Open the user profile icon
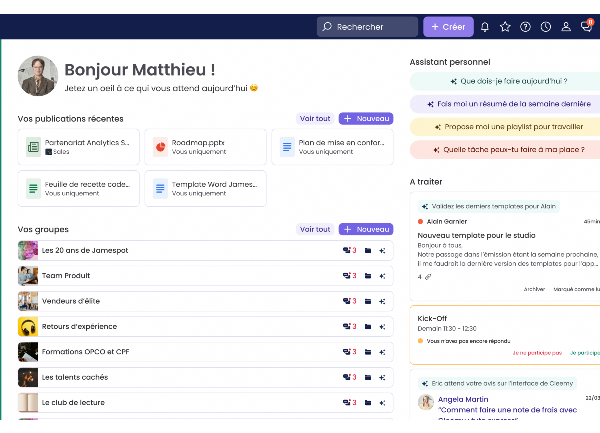This screenshot has width=600, height=433. pos(566,27)
